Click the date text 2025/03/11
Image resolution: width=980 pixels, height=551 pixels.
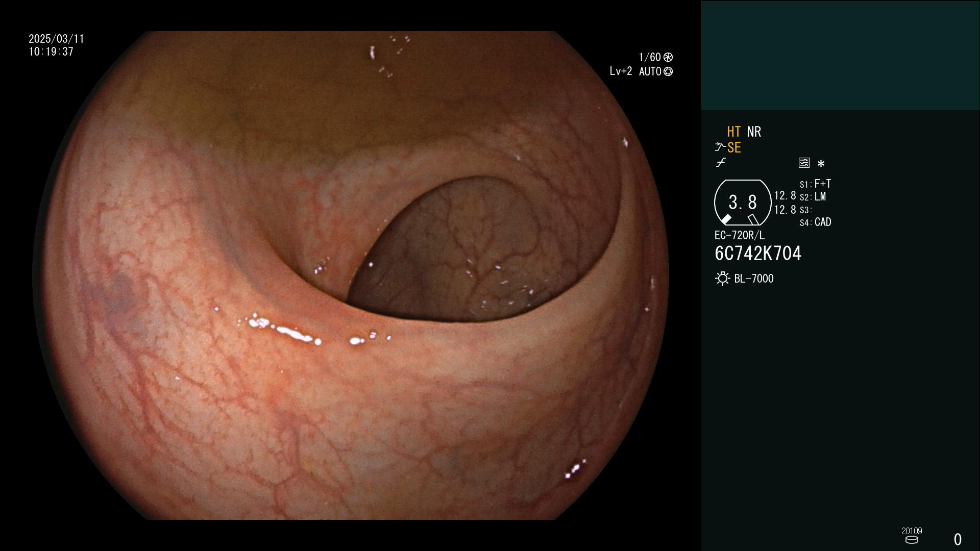pyautogui.click(x=56, y=39)
